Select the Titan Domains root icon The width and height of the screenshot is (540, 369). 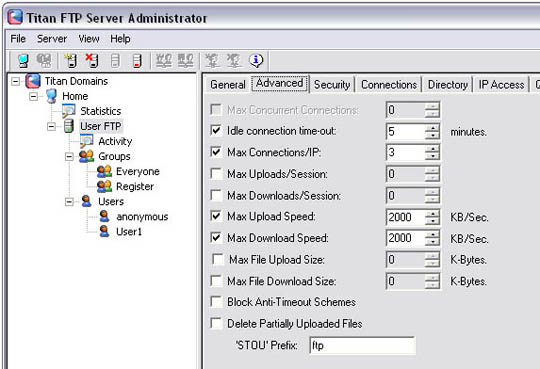tap(33, 81)
